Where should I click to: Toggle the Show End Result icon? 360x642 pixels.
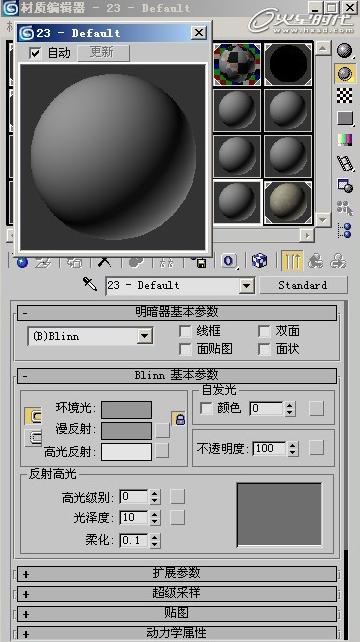pos(292,261)
